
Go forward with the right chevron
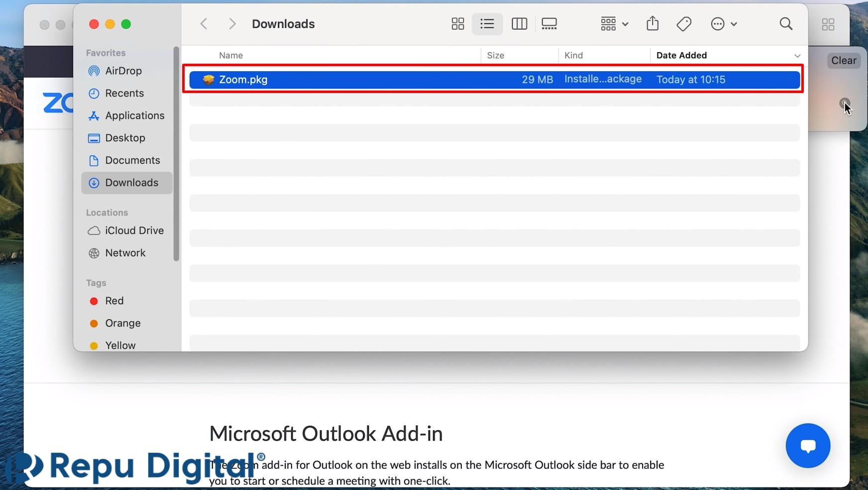(232, 24)
